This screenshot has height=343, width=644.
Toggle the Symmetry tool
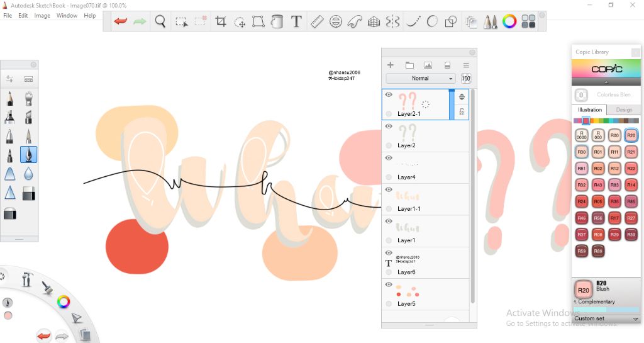(392, 21)
